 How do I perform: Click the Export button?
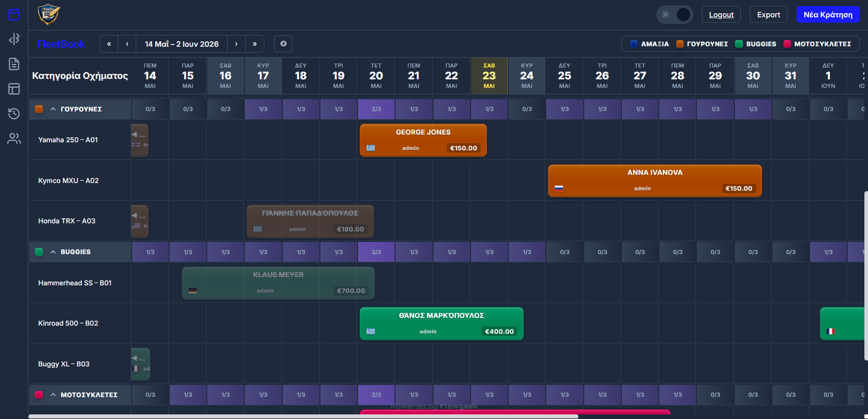tap(769, 15)
